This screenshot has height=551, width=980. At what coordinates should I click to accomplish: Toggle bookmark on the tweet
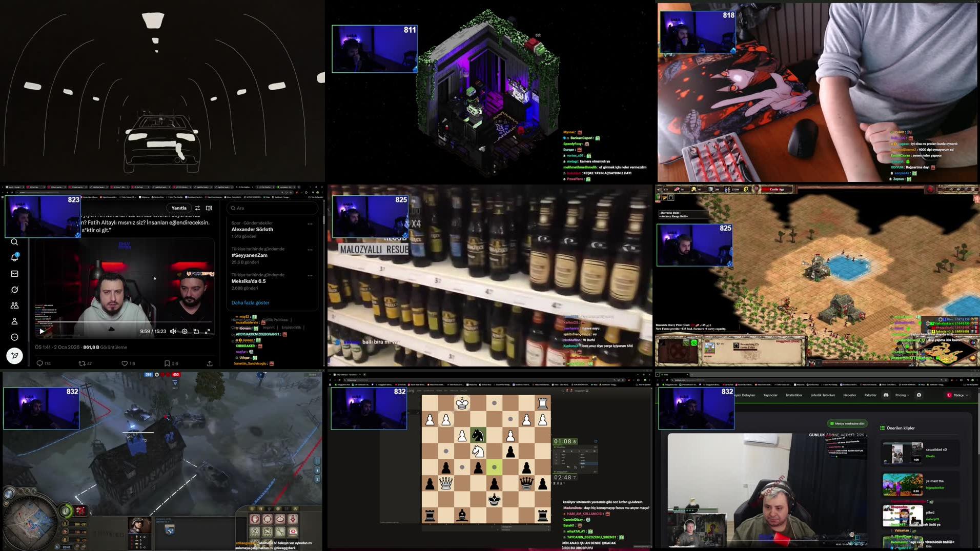[167, 363]
